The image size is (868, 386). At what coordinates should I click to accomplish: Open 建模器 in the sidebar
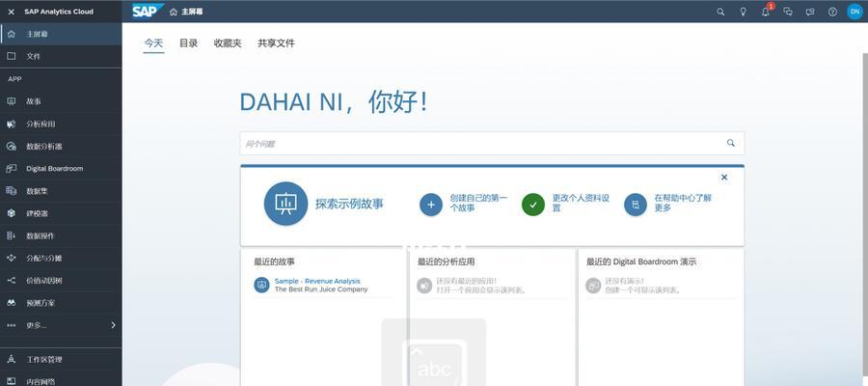pyautogui.click(x=61, y=213)
